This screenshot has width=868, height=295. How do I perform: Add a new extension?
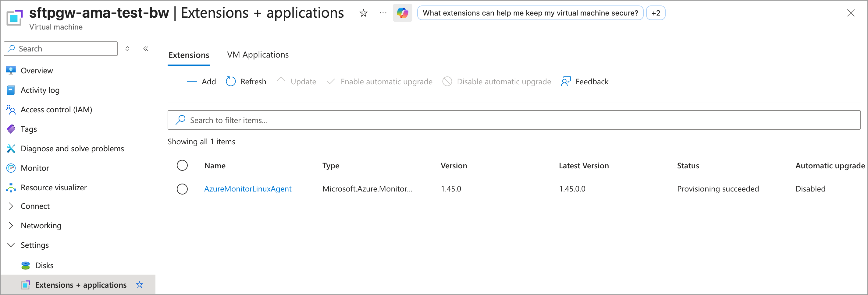tap(201, 82)
